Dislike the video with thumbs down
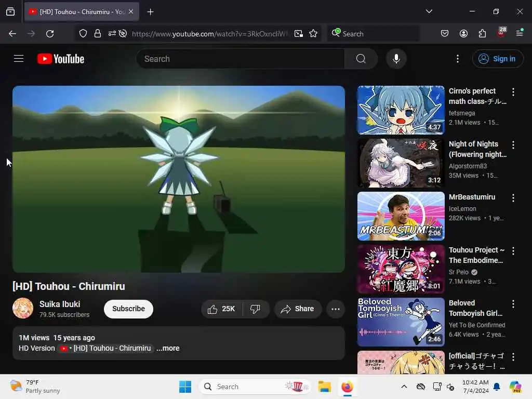The height and width of the screenshot is (399, 532). [255, 309]
